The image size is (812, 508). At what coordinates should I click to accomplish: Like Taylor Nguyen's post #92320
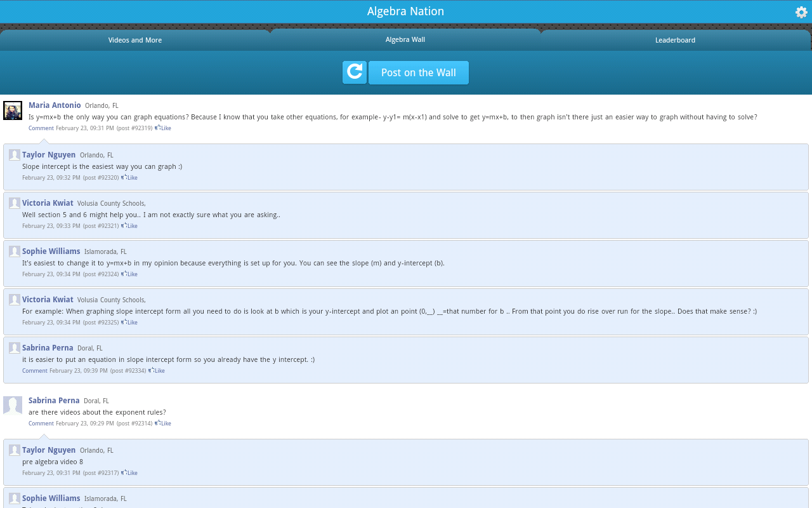point(129,178)
